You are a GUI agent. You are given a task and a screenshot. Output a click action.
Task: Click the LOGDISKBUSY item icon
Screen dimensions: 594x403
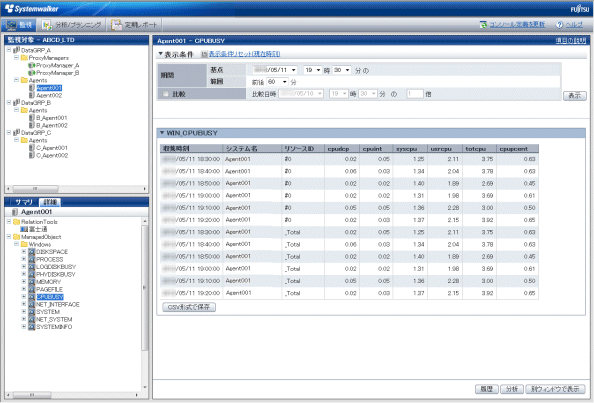(32, 267)
